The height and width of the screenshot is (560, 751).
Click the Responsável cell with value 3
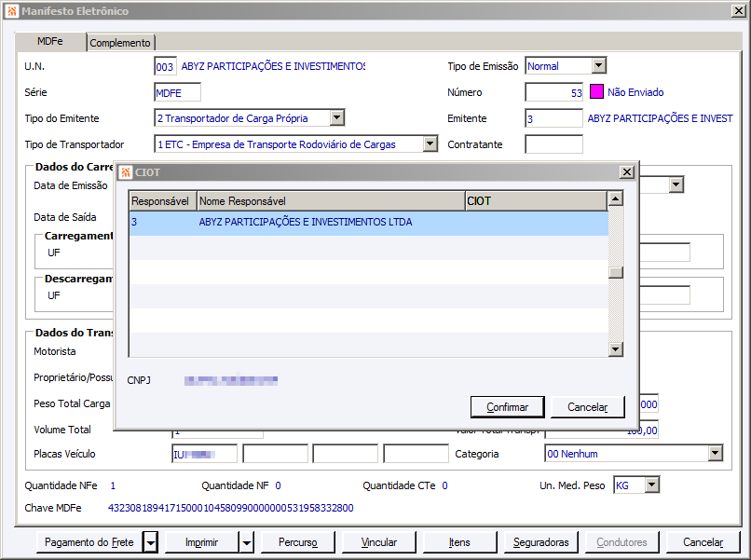tap(163, 223)
